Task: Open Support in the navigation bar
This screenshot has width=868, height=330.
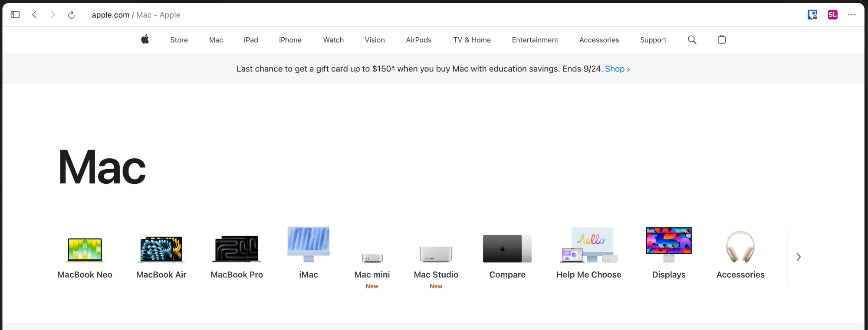Action: pyautogui.click(x=653, y=40)
